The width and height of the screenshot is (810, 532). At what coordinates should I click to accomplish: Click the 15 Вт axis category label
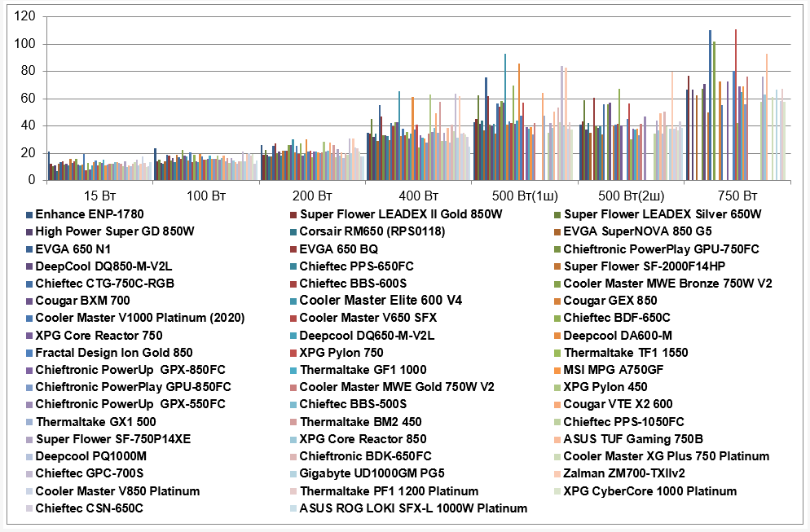(x=99, y=196)
